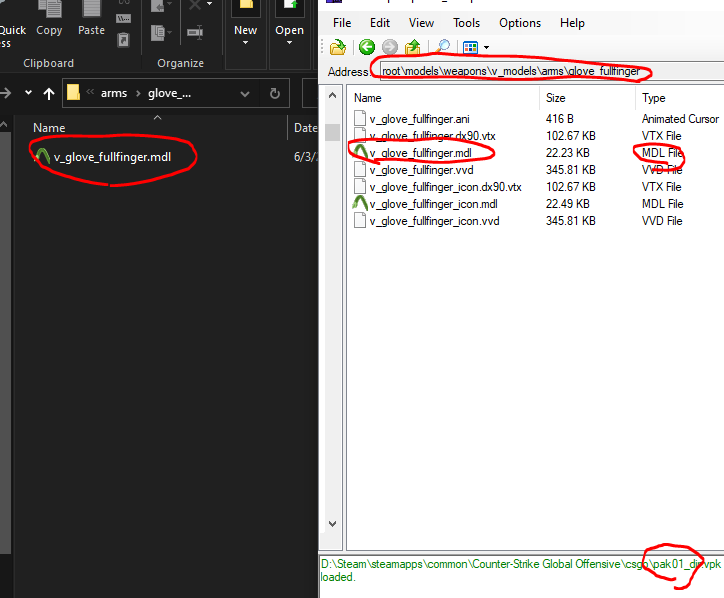
Task: Click the view mode icon in GCFScape
Action: coord(470,47)
